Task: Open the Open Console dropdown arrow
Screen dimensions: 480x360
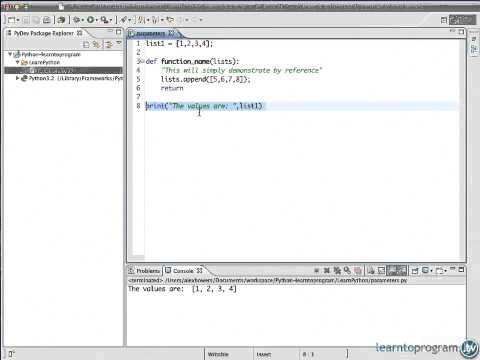Action: point(446,271)
